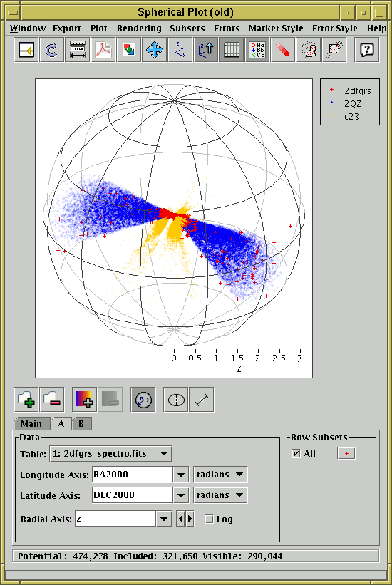Click Longitude Axis RA2000 input field

(133, 475)
